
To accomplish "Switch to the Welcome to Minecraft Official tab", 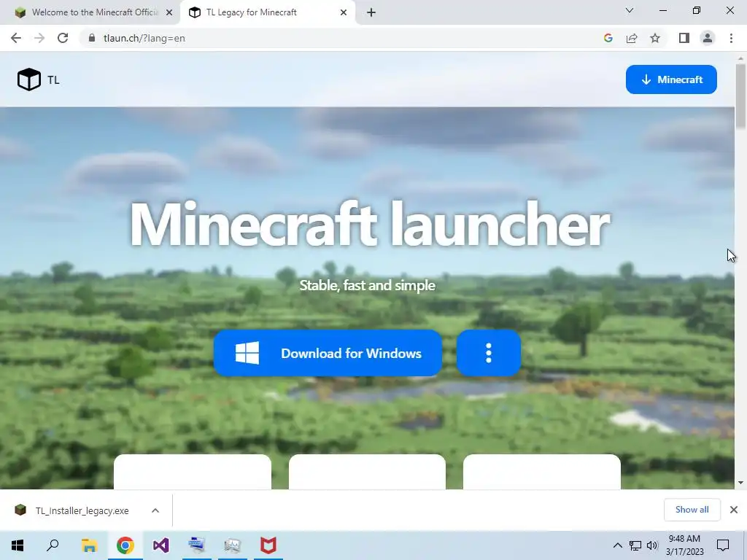I will coord(88,12).
